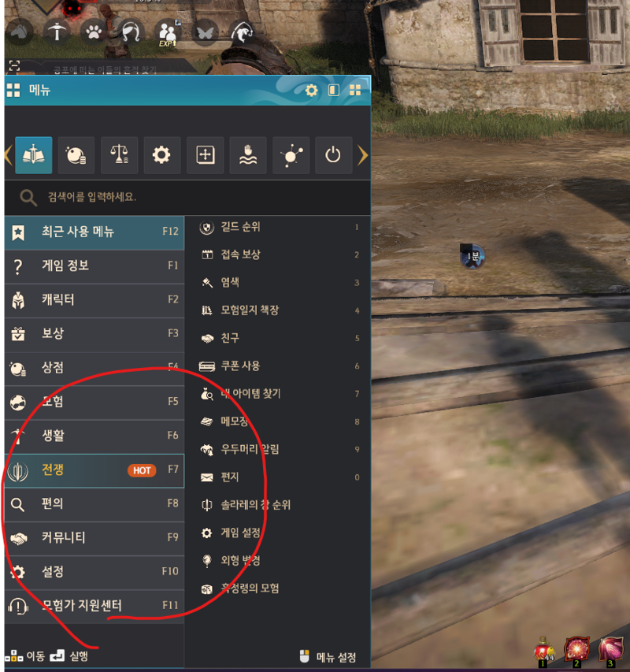
Task: Show previous categories with left arrow
Action: coord(8,155)
